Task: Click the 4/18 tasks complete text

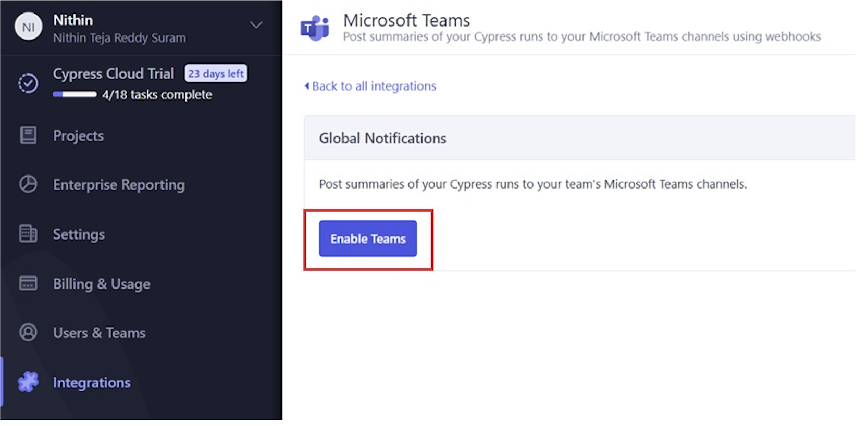Action: point(157,95)
